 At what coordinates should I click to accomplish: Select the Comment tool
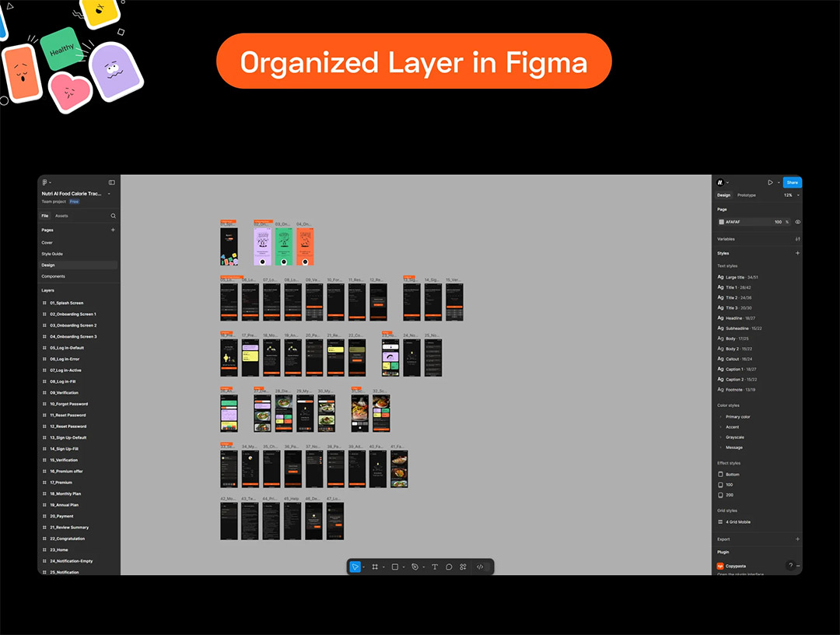[x=449, y=567]
